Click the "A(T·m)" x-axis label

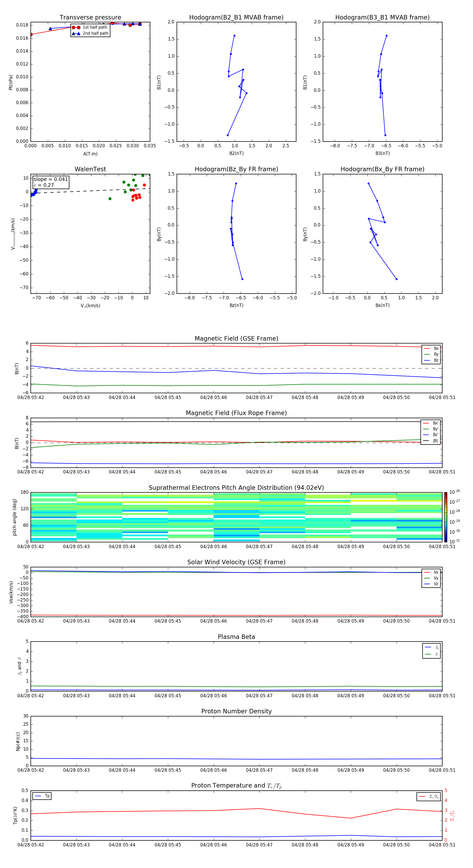pyautogui.click(x=90, y=154)
